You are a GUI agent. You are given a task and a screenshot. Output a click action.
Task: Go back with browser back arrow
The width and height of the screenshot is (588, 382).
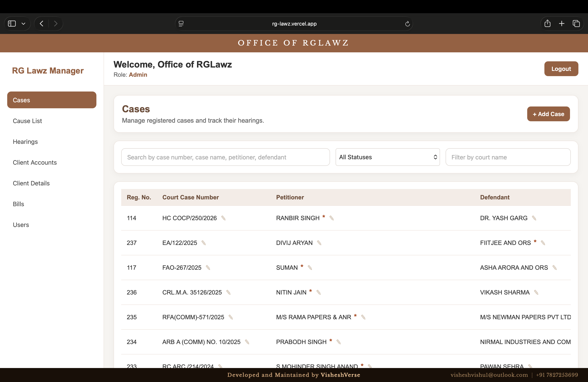pyautogui.click(x=42, y=24)
